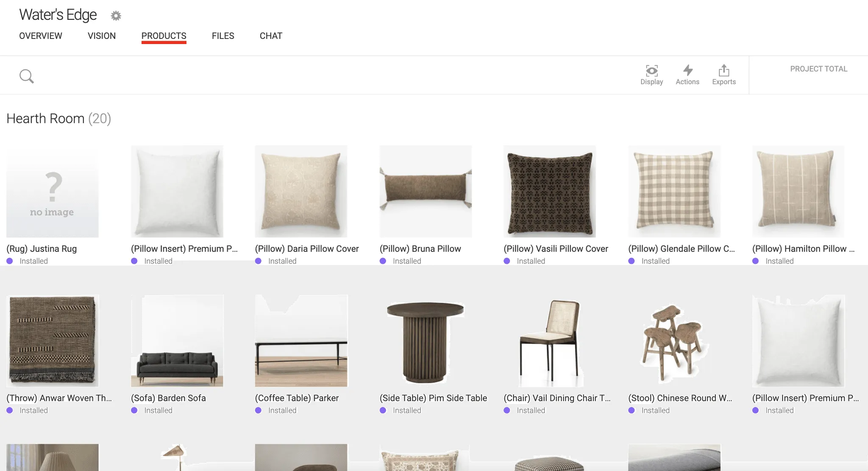Switch to the Overview tab
The height and width of the screenshot is (471, 868).
[x=41, y=36]
